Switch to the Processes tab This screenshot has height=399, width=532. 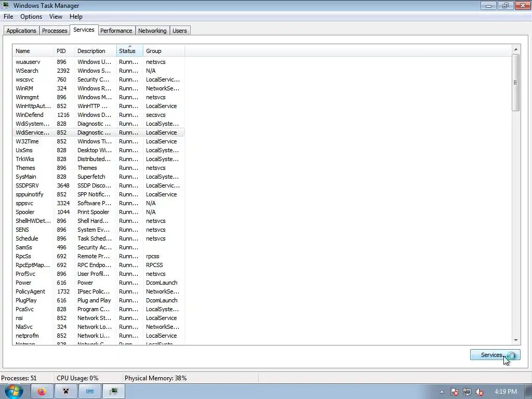point(55,31)
